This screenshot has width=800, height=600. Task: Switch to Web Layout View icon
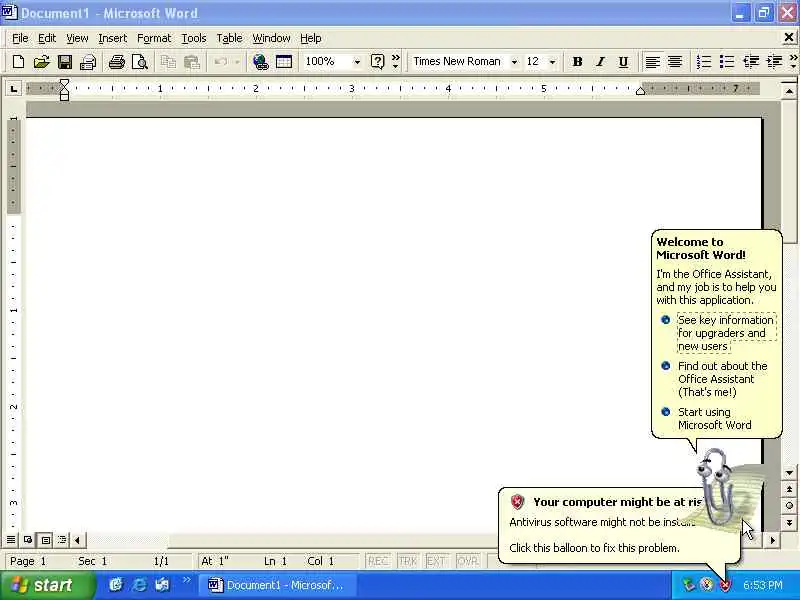coord(28,539)
